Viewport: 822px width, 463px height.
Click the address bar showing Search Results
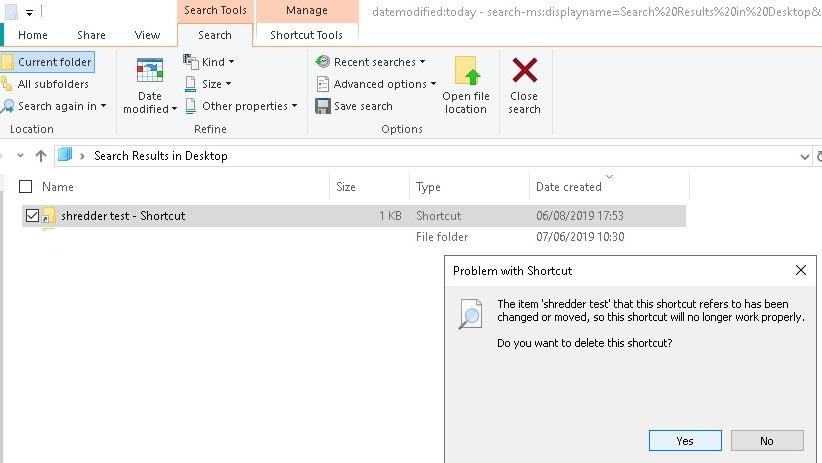[x=400, y=156]
